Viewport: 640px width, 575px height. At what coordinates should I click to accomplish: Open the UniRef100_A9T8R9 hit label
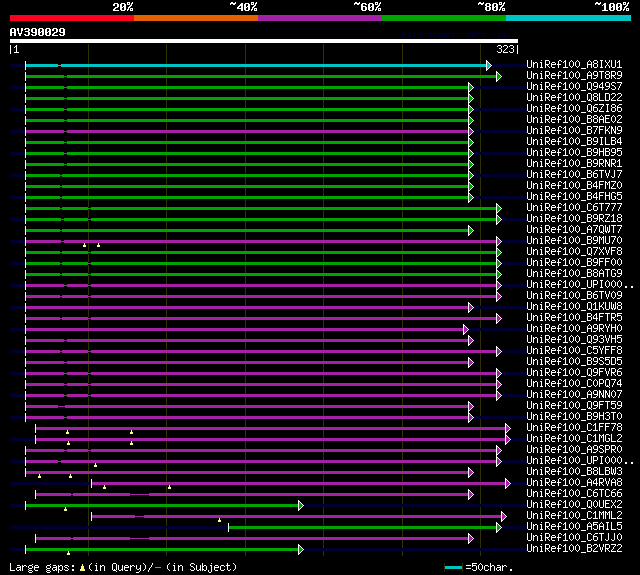pos(574,75)
